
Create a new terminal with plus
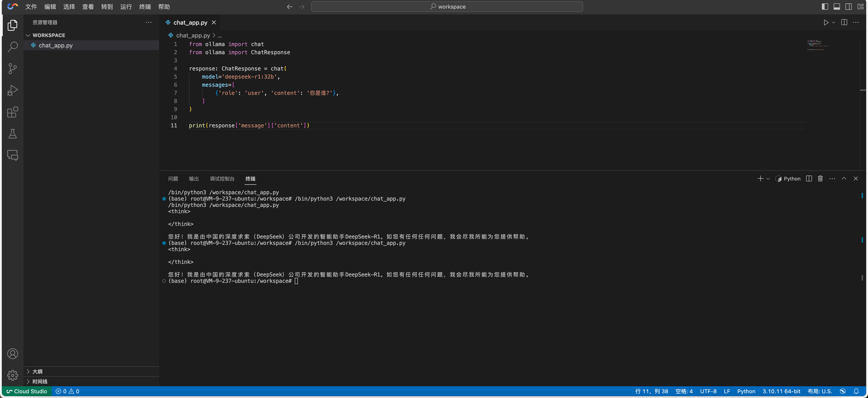[760, 178]
